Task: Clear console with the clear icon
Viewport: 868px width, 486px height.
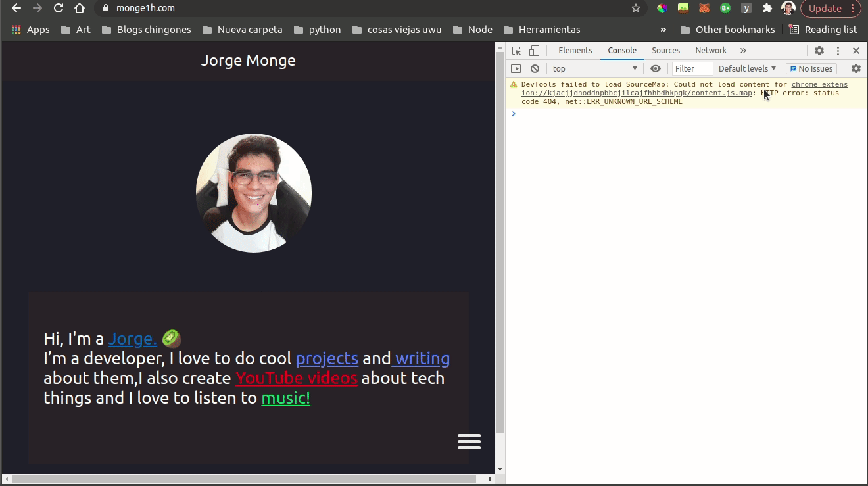Action: pyautogui.click(x=535, y=68)
